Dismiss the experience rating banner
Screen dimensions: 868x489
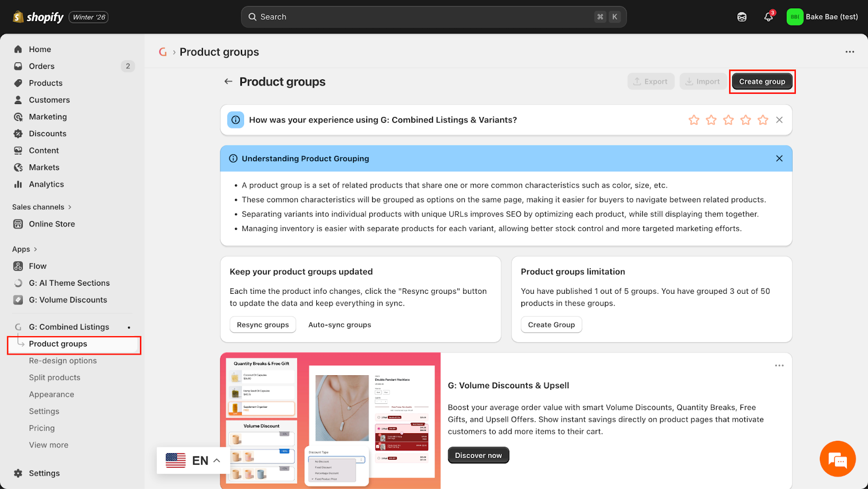click(x=779, y=120)
